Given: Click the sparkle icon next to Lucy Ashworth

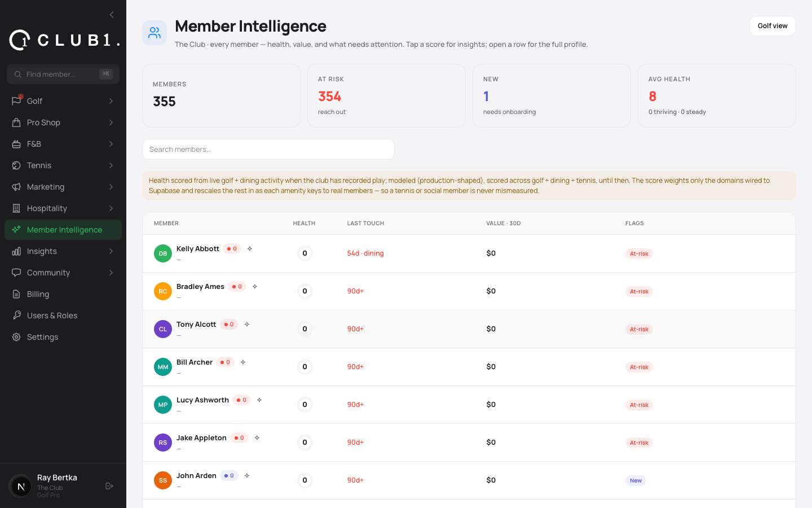Looking at the screenshot, I should click(x=259, y=400).
